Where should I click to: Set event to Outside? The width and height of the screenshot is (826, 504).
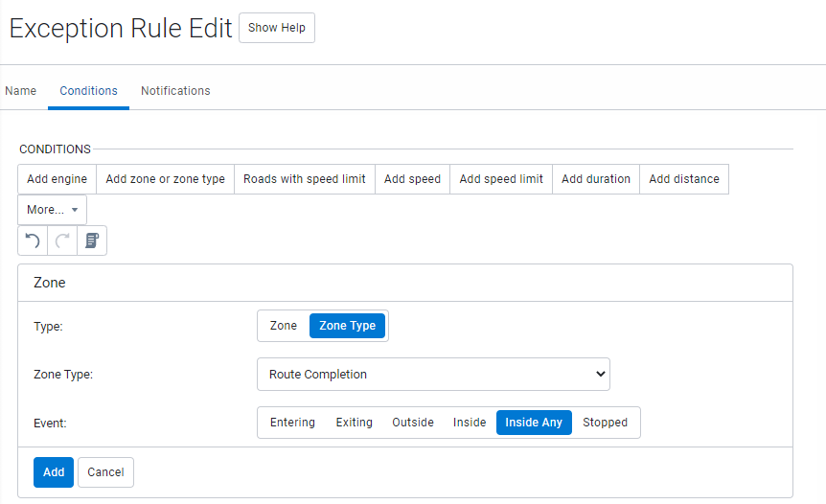click(413, 423)
